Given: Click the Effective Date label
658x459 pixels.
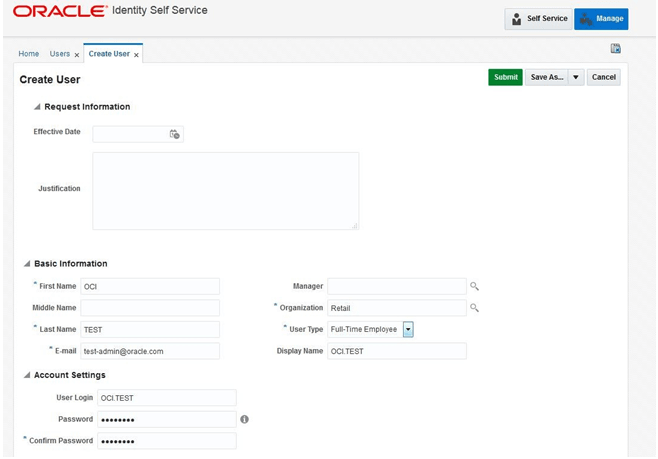Looking at the screenshot, I should click(x=57, y=132).
